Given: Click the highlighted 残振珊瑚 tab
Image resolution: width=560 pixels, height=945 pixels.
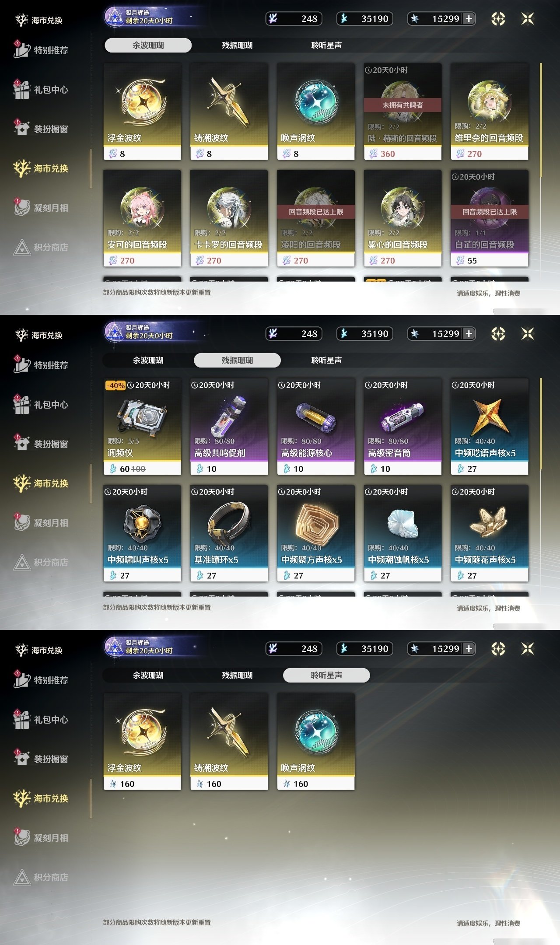Looking at the screenshot, I should [x=237, y=360].
